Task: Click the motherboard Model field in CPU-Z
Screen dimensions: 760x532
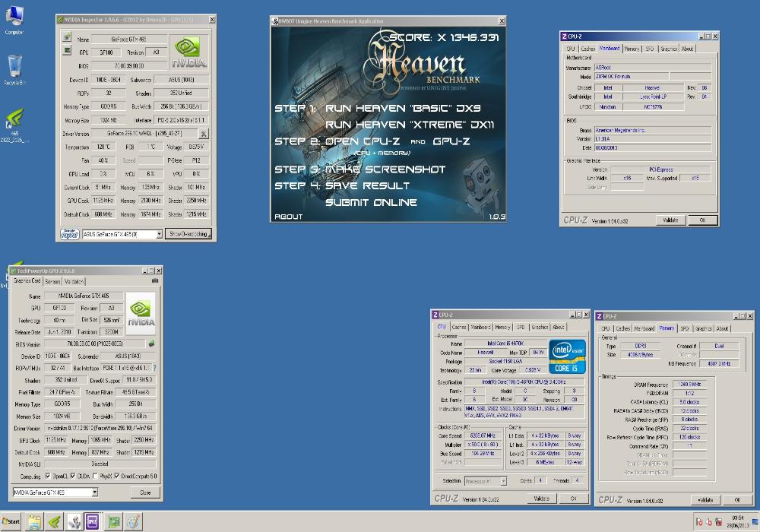Action: 632,77
